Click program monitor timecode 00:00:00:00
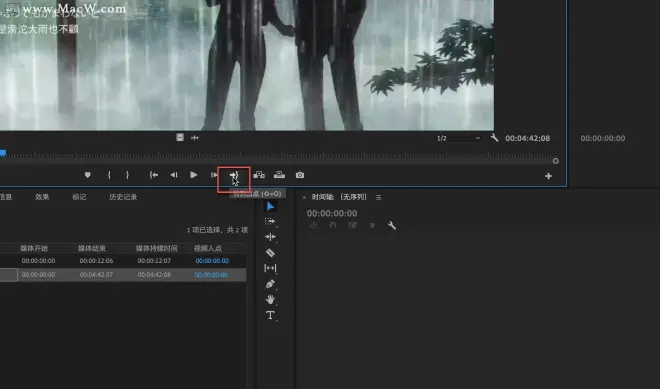Viewport: 660px width, 389px height. pyautogui.click(x=603, y=138)
